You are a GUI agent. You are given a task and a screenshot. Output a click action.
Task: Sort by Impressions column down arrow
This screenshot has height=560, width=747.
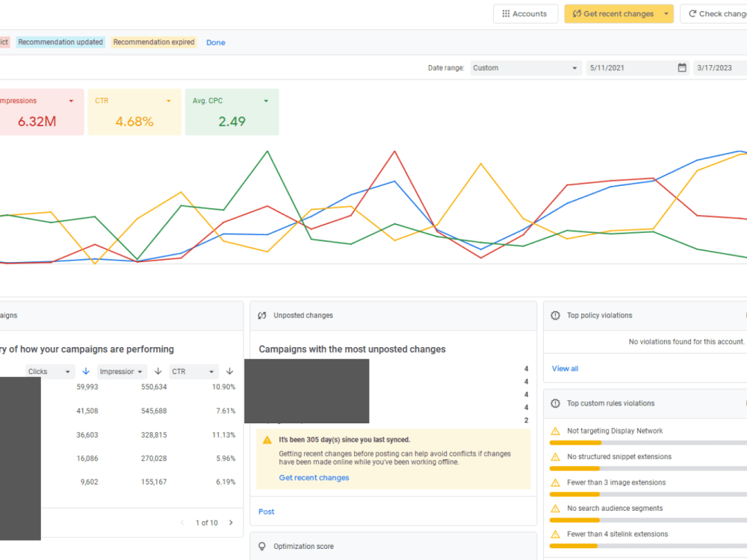click(x=158, y=371)
